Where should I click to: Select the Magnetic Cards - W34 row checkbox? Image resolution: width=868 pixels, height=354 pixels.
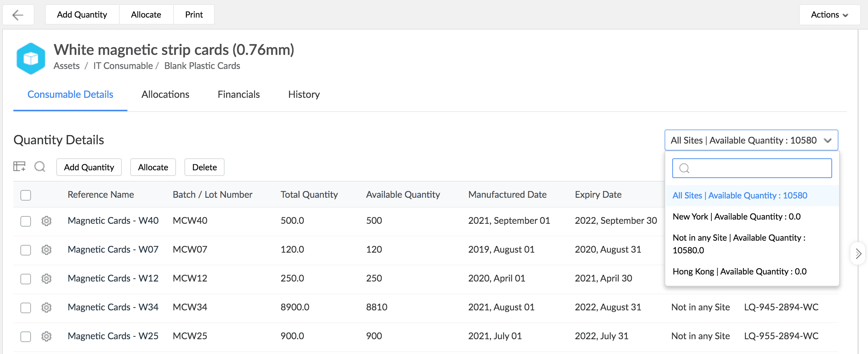click(x=26, y=308)
